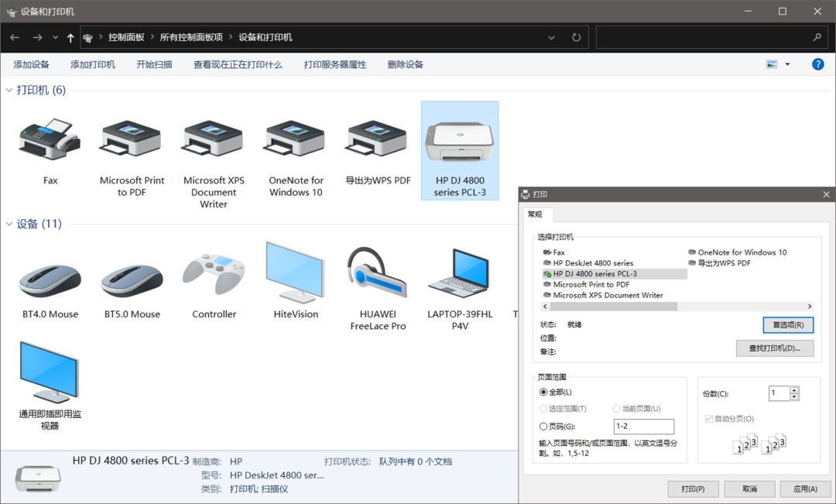Screen dimensions: 836x504
Task: Choose Microsoft Print to PDF in dialog
Action: point(586,284)
